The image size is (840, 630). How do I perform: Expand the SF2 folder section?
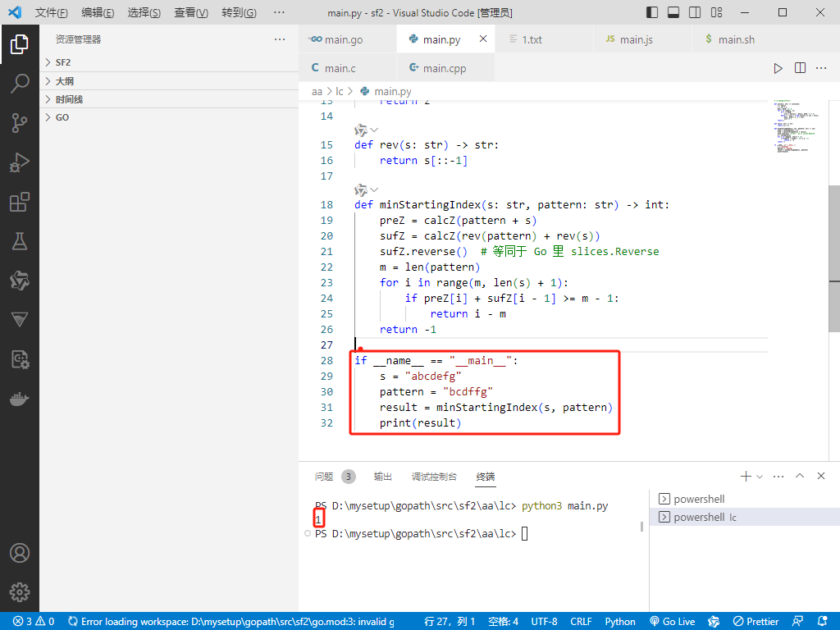coord(169,62)
